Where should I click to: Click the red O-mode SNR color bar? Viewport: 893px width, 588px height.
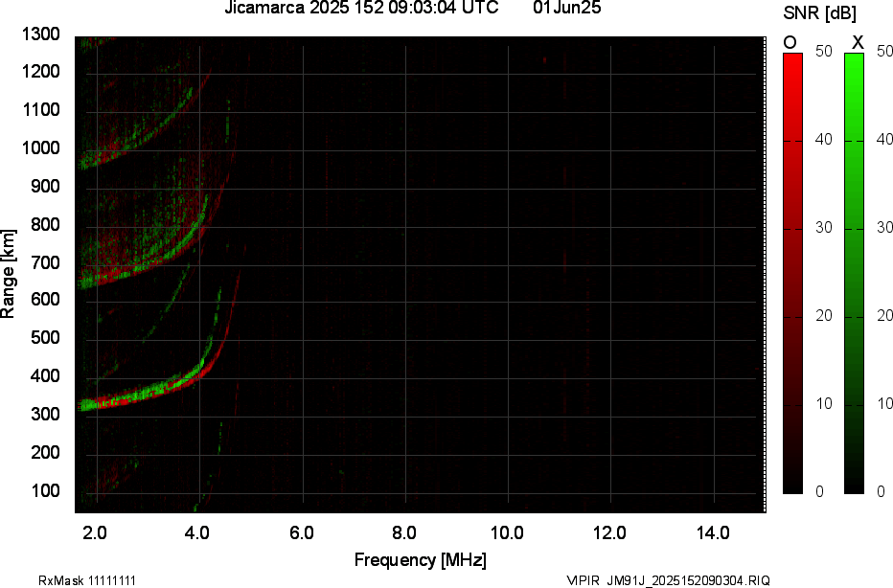pyautogui.click(x=792, y=273)
